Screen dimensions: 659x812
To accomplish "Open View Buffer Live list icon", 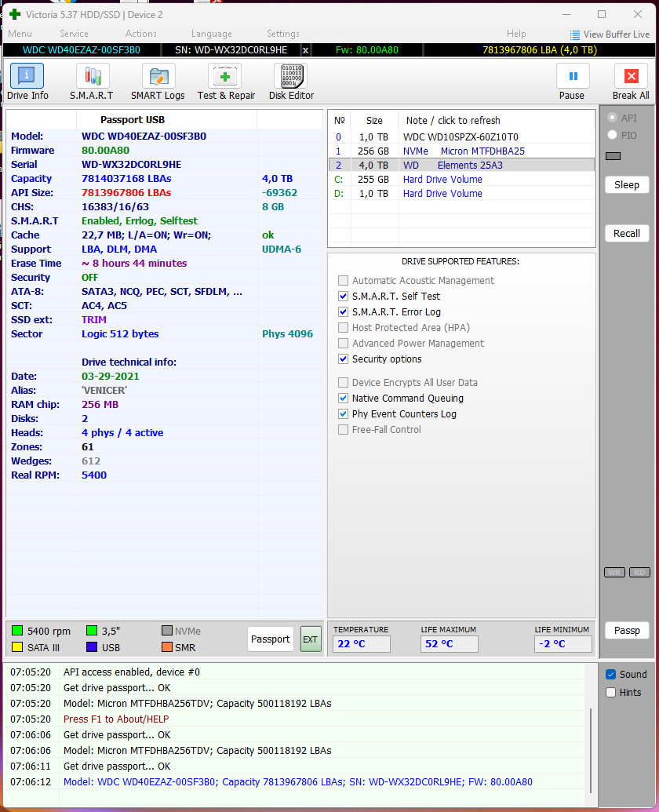I will 574,35.
